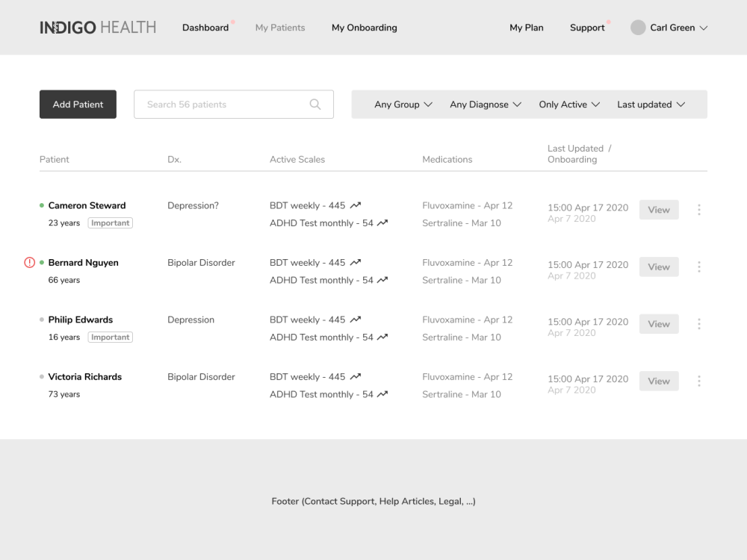Viewport: 747px width, 560px height.
Task: Change the Only Active filter
Action: click(x=569, y=104)
